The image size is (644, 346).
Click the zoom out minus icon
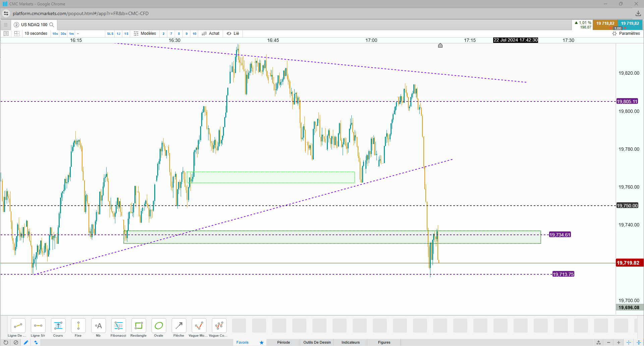click(x=608, y=342)
